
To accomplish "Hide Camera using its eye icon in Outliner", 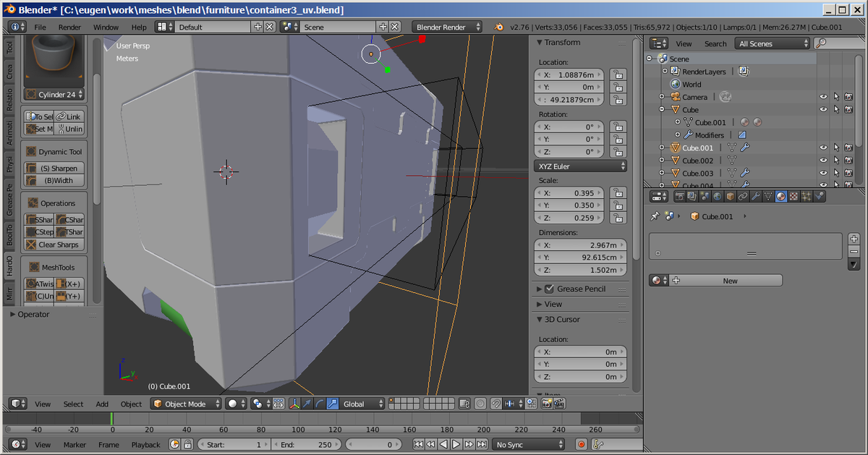I will pyautogui.click(x=823, y=97).
